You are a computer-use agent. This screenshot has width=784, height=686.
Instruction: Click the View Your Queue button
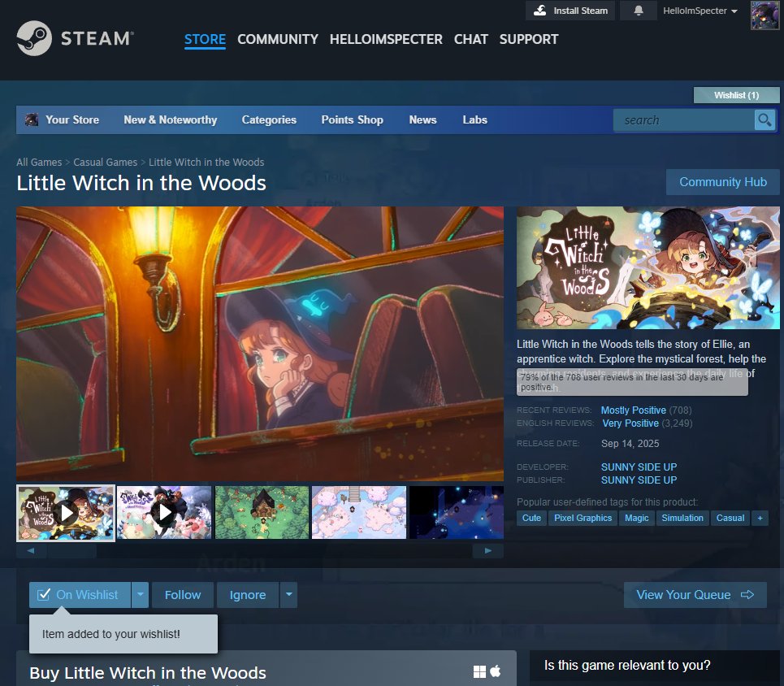click(x=695, y=595)
